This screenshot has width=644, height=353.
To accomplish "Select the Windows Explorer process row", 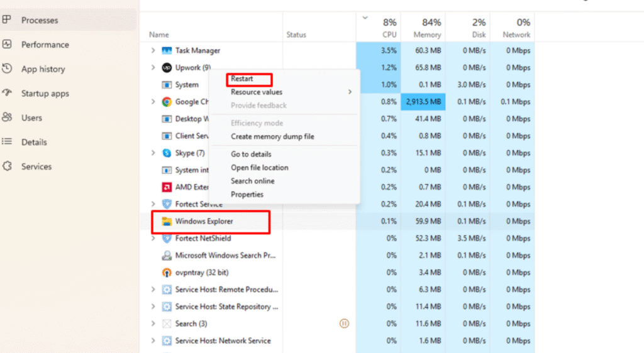I will coord(337,221).
